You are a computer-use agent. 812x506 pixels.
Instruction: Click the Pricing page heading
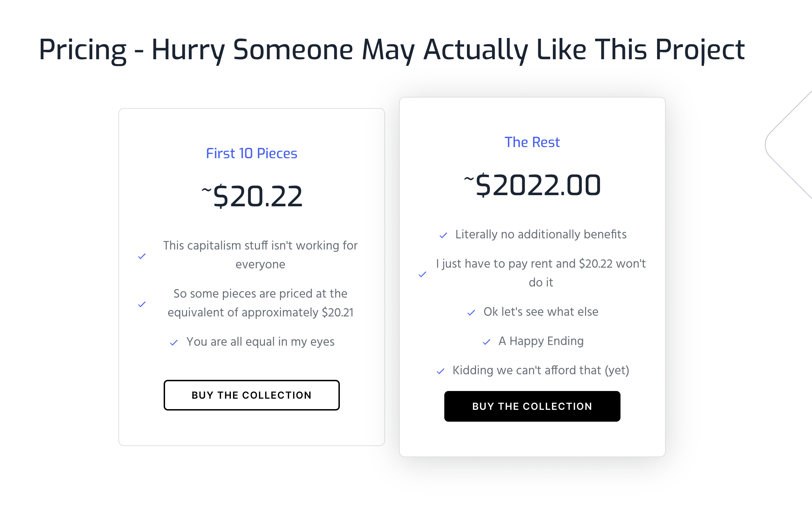pyautogui.click(x=392, y=50)
